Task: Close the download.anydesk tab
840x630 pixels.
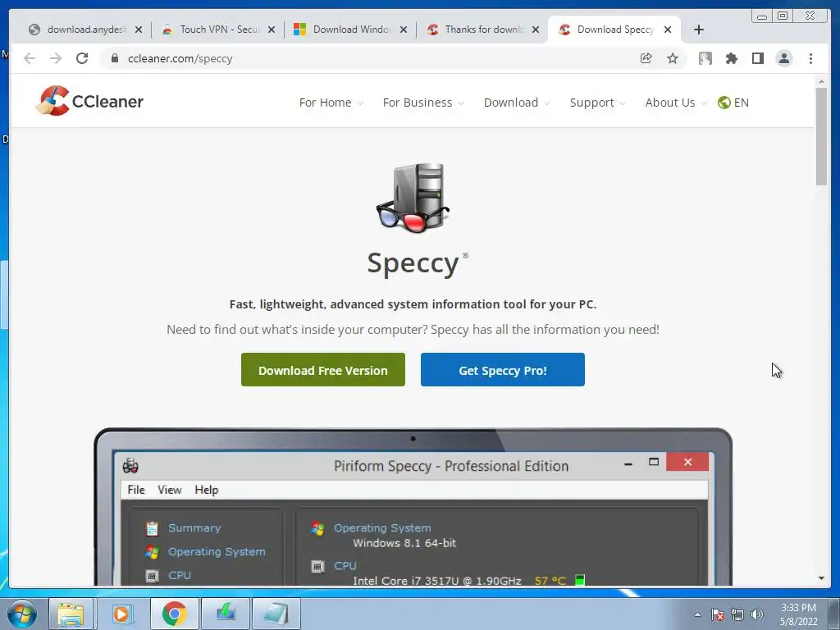Action: click(x=139, y=30)
